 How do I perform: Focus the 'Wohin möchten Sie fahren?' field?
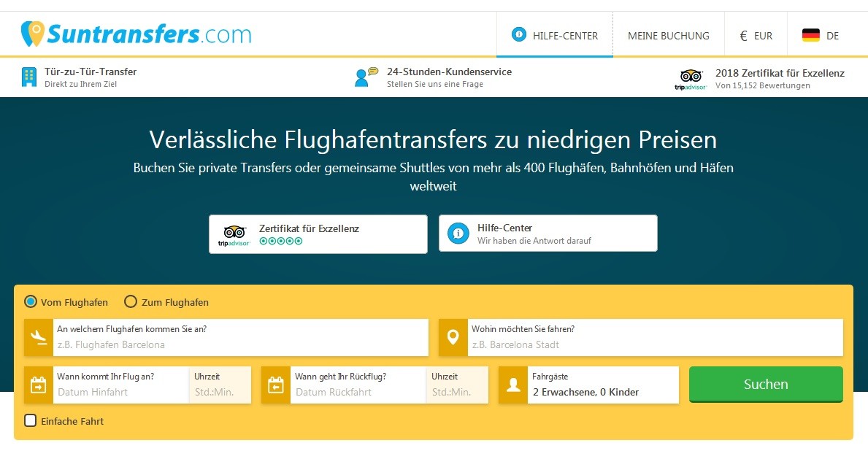pyautogui.click(x=656, y=338)
